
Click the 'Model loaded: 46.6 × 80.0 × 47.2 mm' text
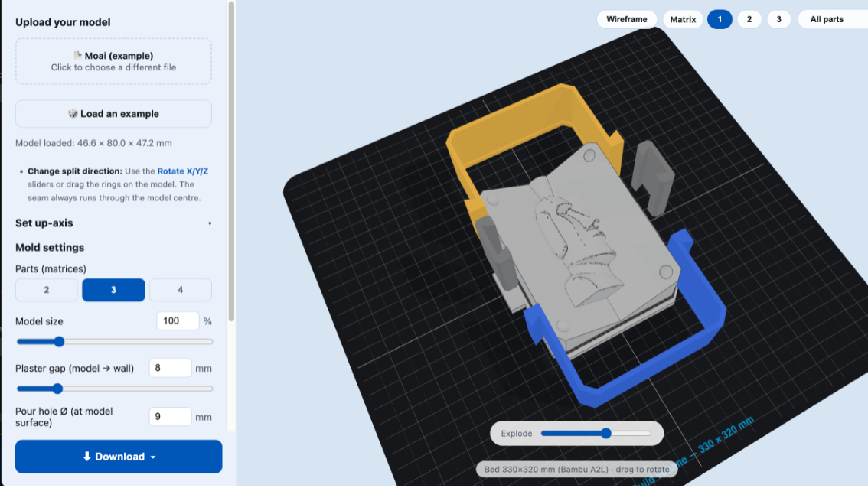pyautogui.click(x=93, y=143)
